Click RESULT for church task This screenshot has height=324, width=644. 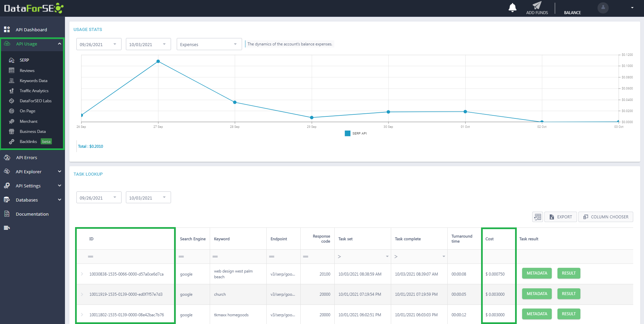[x=569, y=294]
